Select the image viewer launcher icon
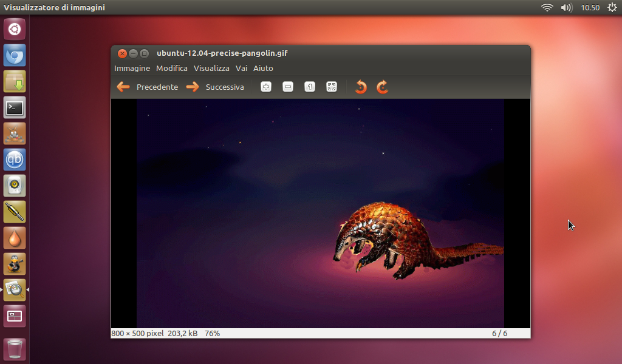The width and height of the screenshot is (622, 364). pos(15,290)
